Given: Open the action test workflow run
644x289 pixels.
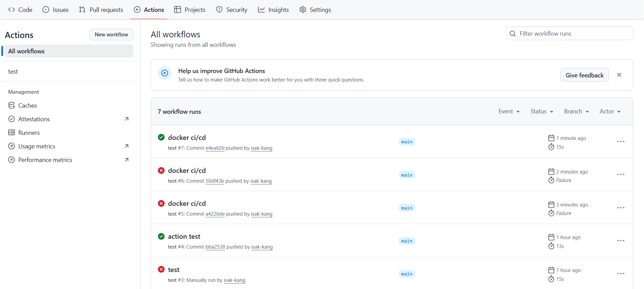Looking at the screenshot, I should (x=184, y=236).
